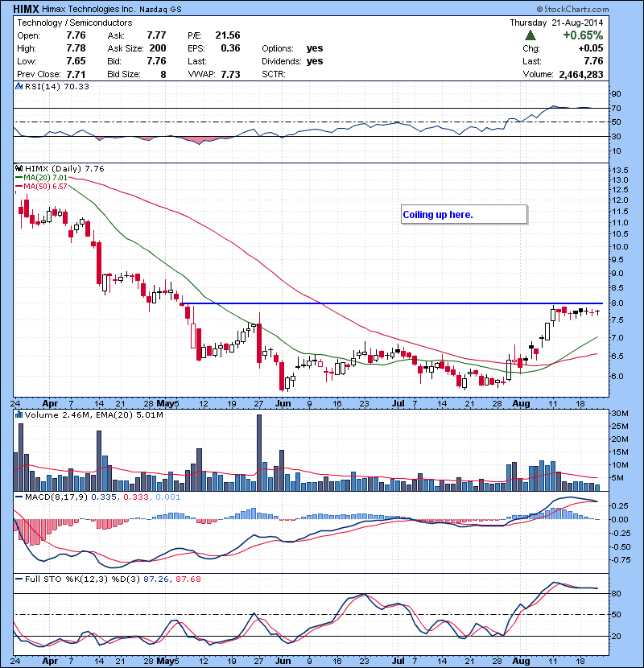The image size is (644, 668).
Task: Select 'Himax Technologies Inc.' company name
Action: [89, 9]
